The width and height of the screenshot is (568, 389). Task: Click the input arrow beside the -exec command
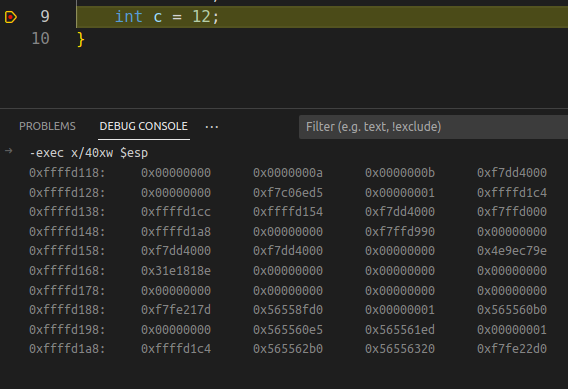click(x=9, y=151)
